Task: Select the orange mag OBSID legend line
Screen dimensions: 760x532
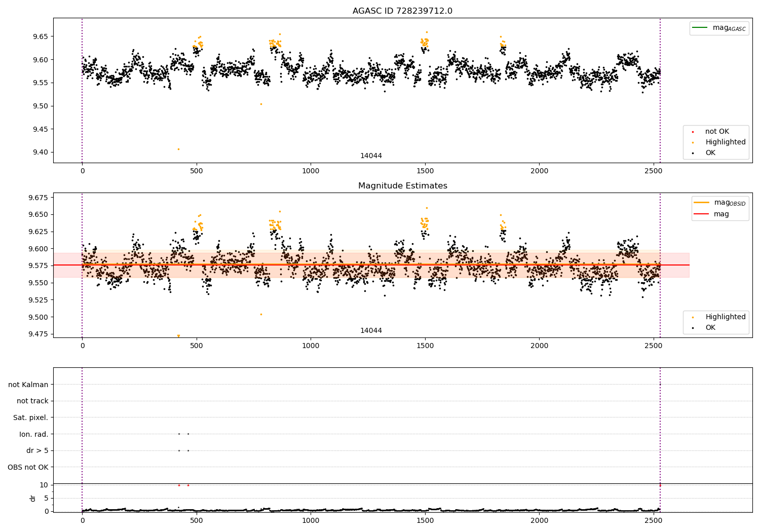Action: [701, 203]
